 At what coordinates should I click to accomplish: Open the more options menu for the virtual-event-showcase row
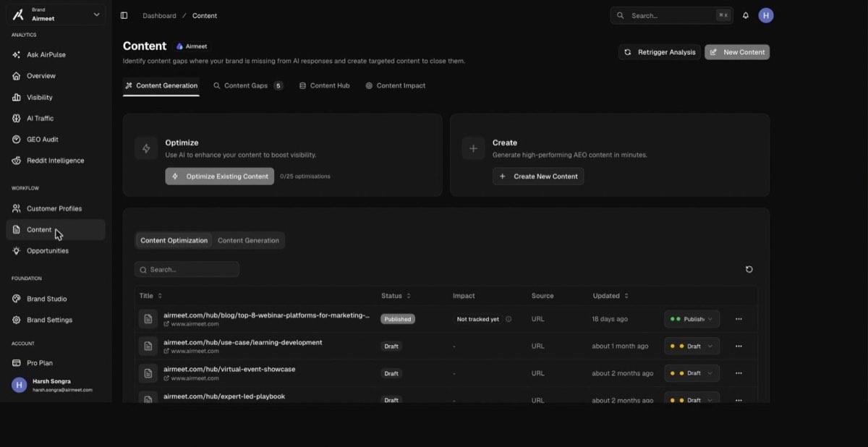(x=739, y=373)
